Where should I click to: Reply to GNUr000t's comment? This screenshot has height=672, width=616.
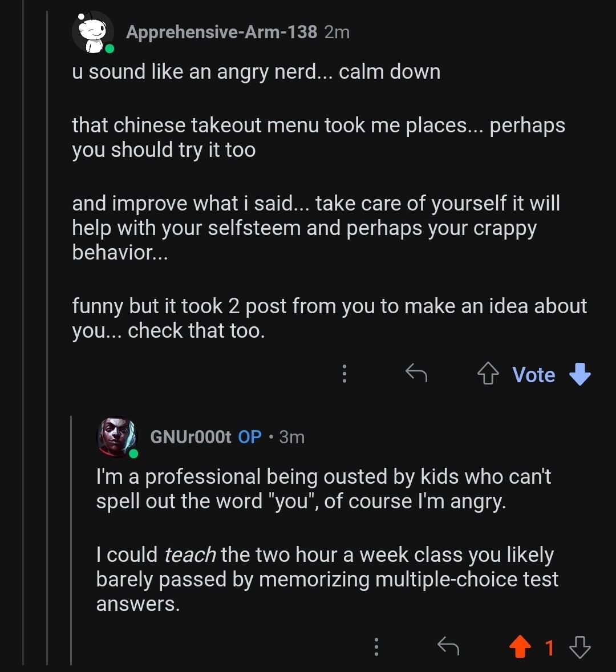(448, 647)
